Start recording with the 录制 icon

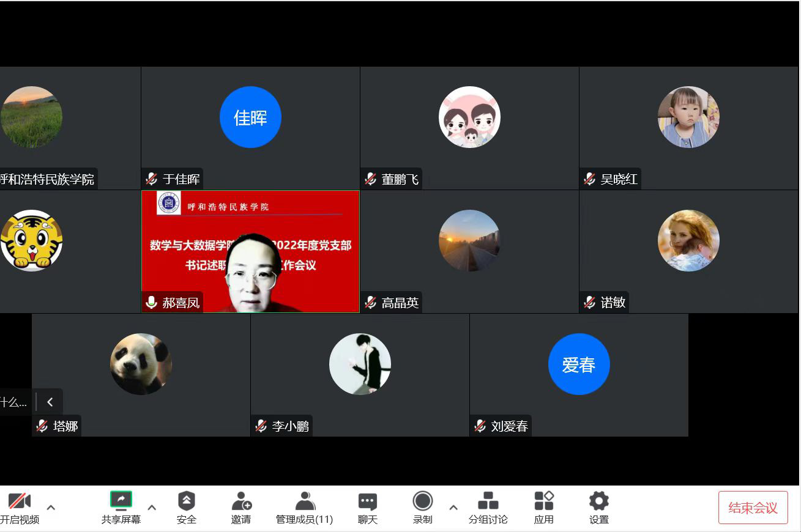422,501
